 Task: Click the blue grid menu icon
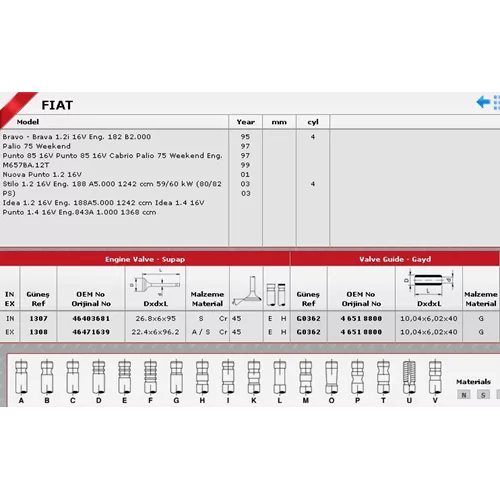pyautogui.click(x=496, y=102)
